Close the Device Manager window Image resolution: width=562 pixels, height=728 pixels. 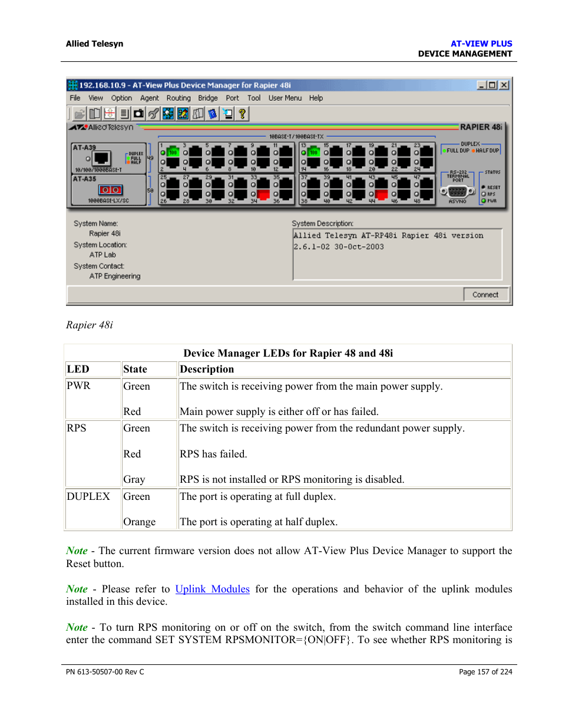pos(504,85)
